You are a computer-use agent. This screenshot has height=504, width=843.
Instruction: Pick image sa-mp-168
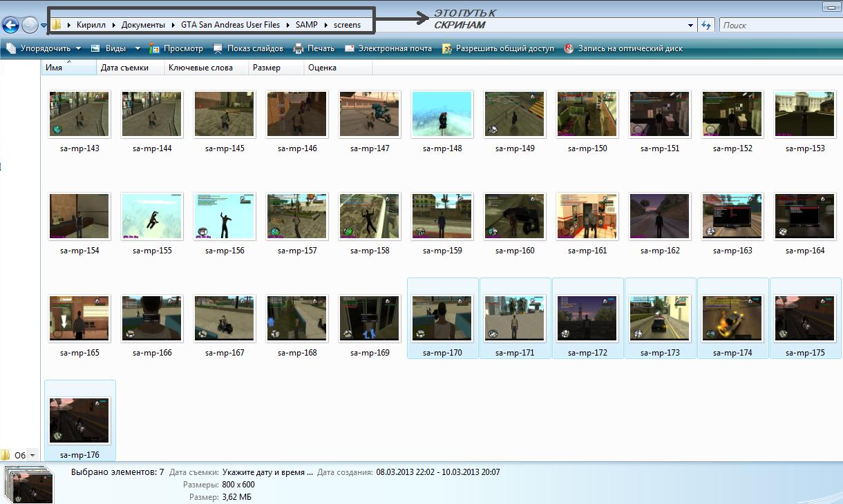click(x=297, y=318)
